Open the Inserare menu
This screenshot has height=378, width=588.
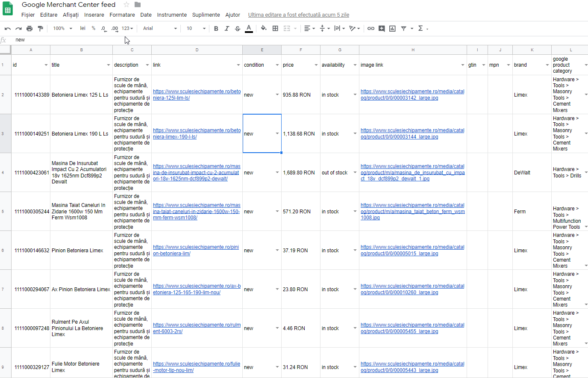pos(94,15)
